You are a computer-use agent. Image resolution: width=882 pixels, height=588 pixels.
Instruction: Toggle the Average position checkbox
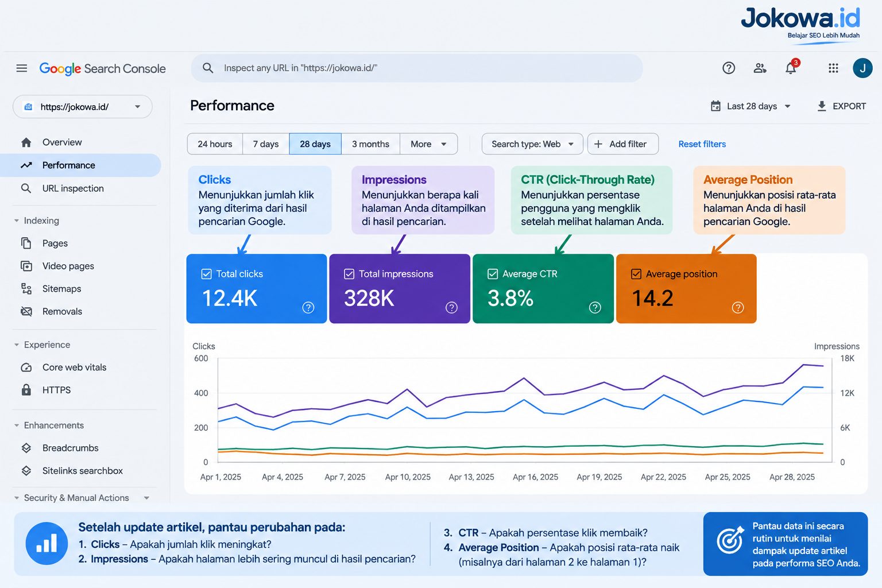636,274
